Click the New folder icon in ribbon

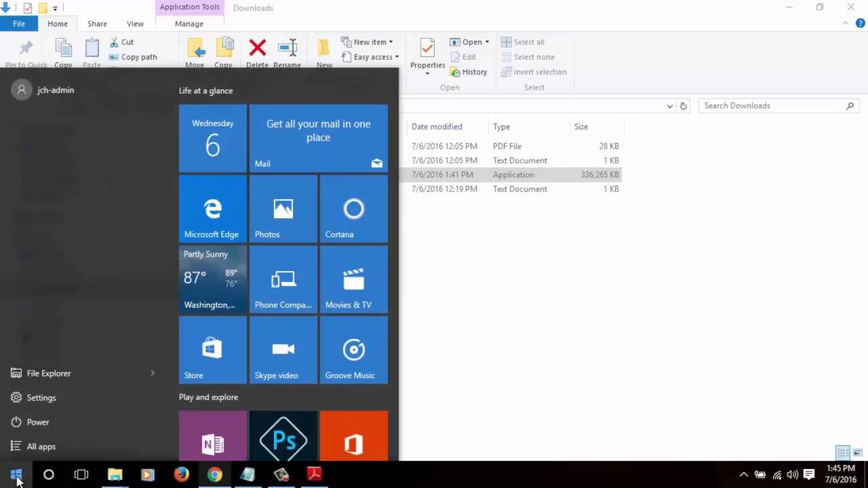(x=324, y=48)
